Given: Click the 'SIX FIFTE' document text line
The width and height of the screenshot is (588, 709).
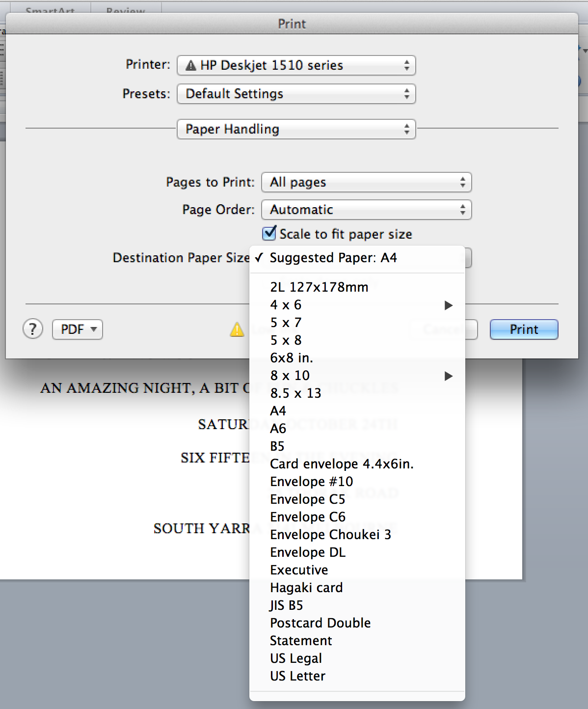Looking at the screenshot, I should [215, 458].
